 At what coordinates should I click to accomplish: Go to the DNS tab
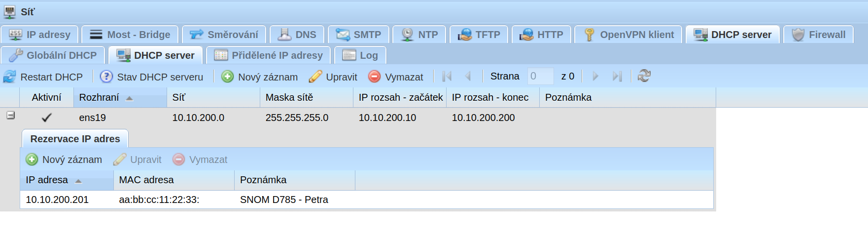coord(297,35)
